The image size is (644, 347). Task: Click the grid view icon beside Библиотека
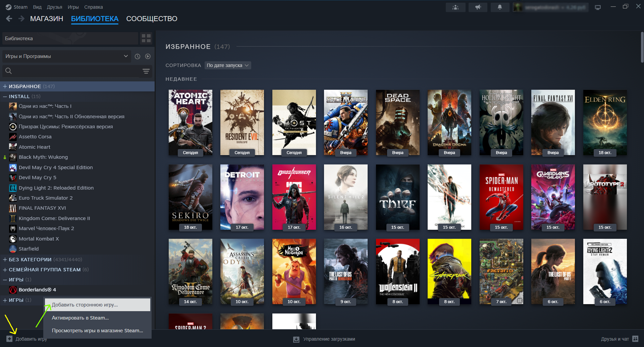click(x=146, y=38)
